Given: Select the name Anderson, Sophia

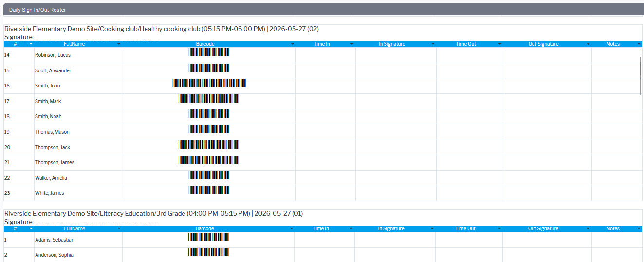Looking at the screenshot, I should coord(54,255).
